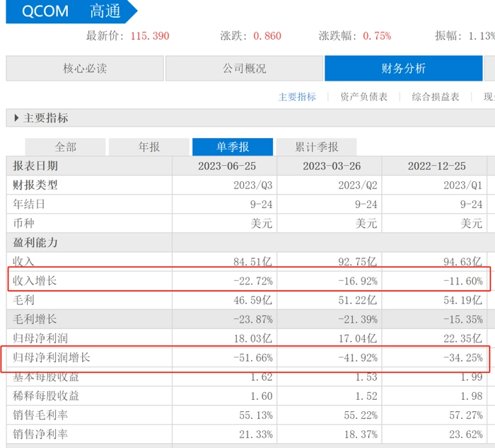Switch to 年报 report view
The width and height of the screenshot is (495, 448).
[x=148, y=147]
